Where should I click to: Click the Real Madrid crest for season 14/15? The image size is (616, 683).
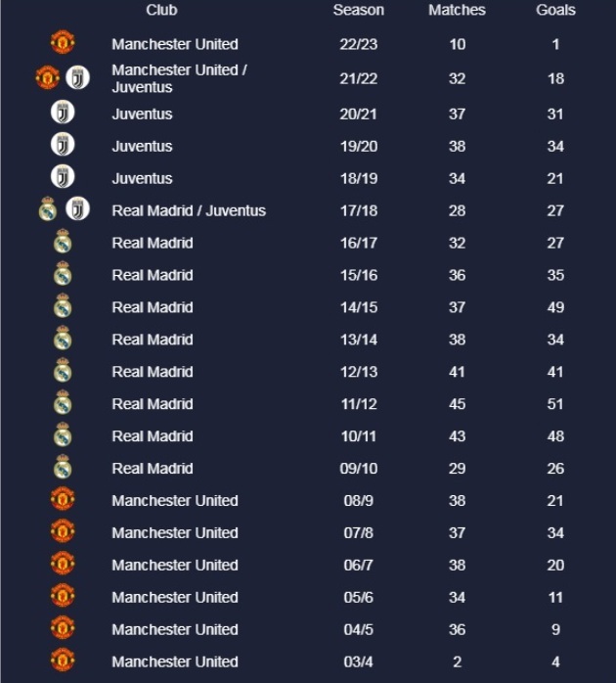pos(63,306)
